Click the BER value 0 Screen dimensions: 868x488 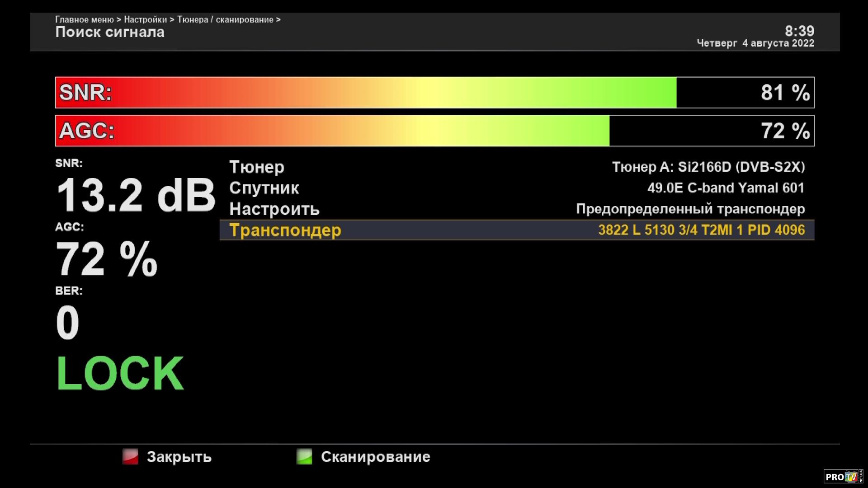point(67,323)
